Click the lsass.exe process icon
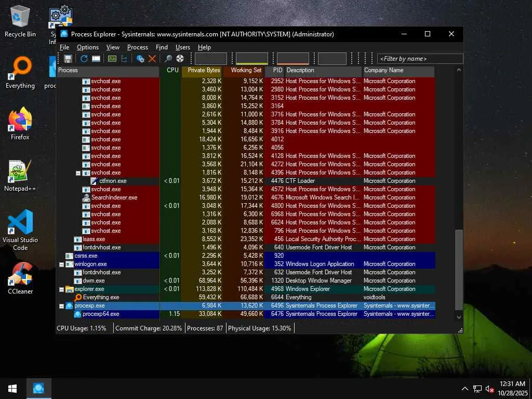Viewport: 532px width, 399px height. coord(78,239)
